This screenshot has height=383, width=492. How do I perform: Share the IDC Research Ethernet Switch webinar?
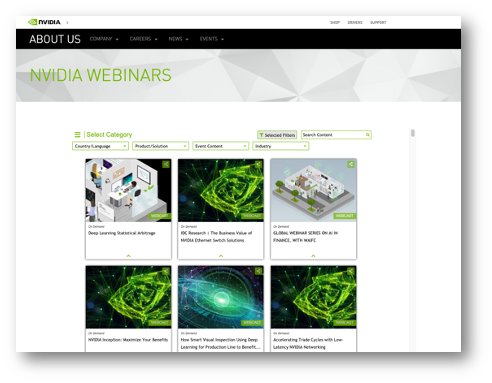(x=258, y=164)
